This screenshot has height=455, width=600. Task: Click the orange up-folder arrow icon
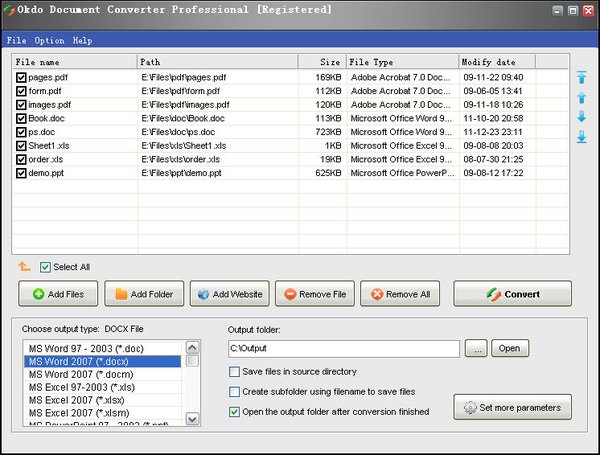point(24,267)
